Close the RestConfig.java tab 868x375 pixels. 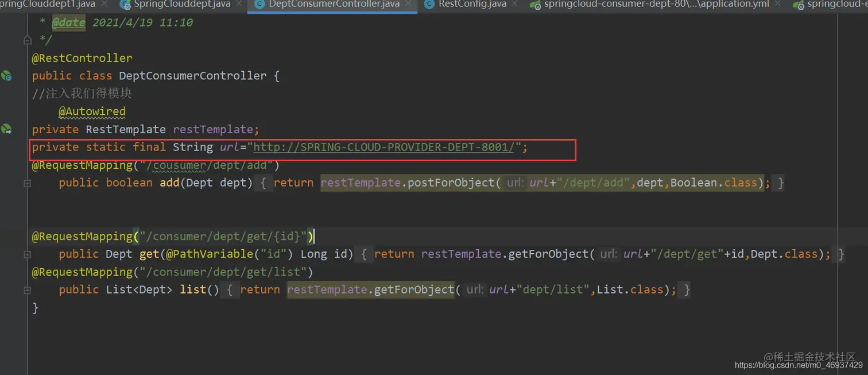(x=515, y=4)
